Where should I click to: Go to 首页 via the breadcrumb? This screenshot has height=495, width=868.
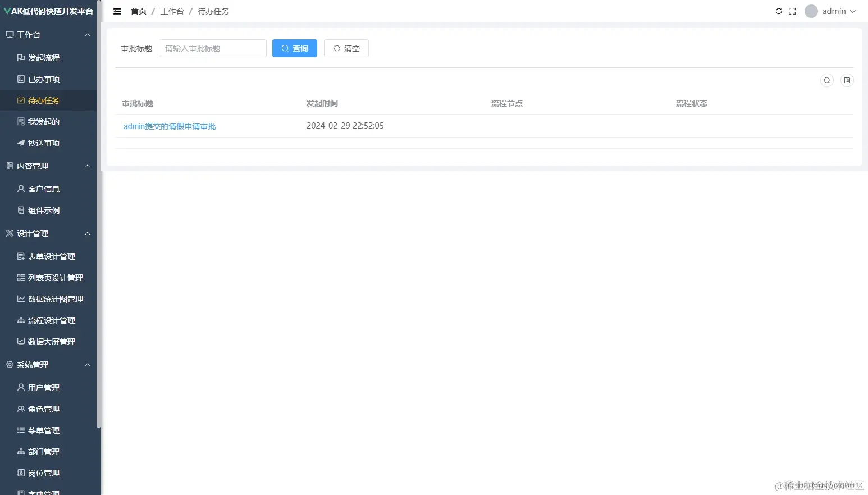click(x=138, y=11)
